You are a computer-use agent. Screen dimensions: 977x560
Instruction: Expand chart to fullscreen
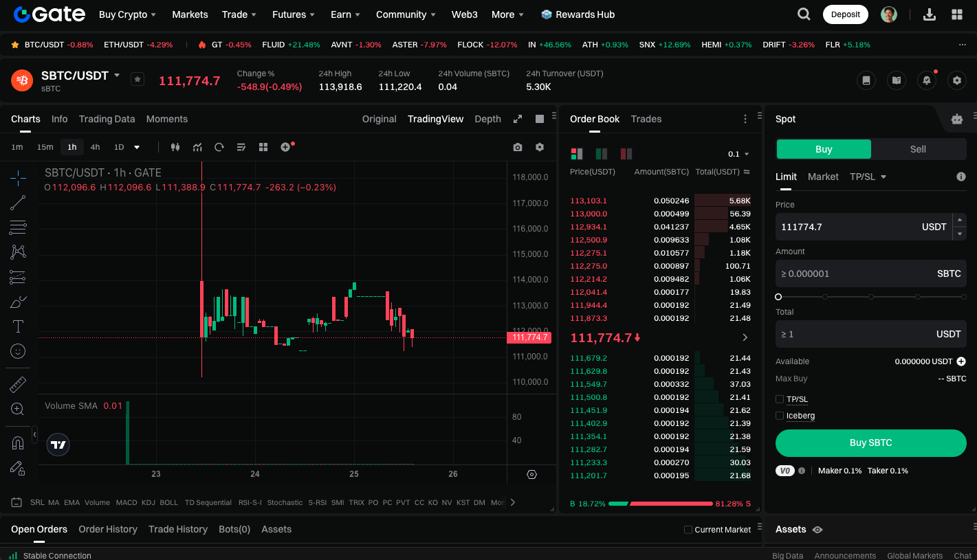[x=518, y=119]
